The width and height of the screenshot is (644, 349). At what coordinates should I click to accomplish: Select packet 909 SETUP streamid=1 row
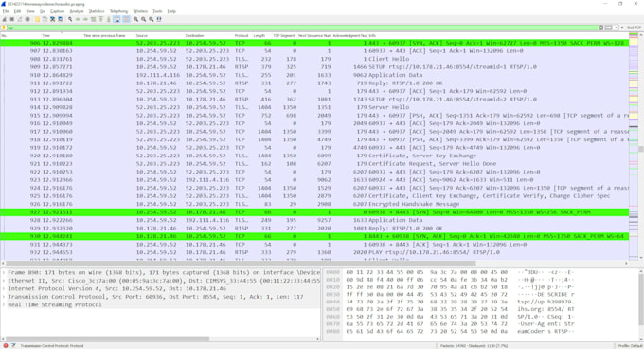314,67
